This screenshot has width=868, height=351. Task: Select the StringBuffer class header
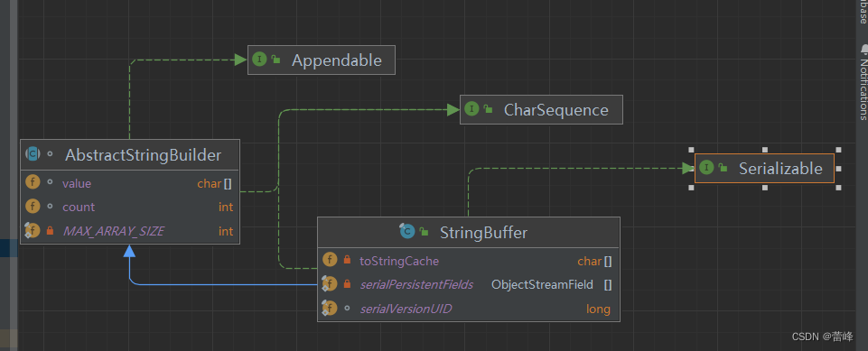click(x=468, y=232)
